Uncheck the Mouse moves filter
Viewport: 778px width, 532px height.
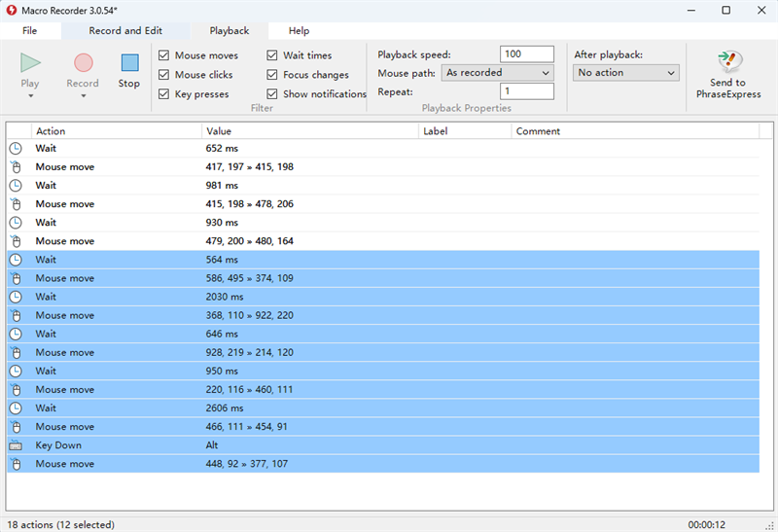[x=164, y=55]
